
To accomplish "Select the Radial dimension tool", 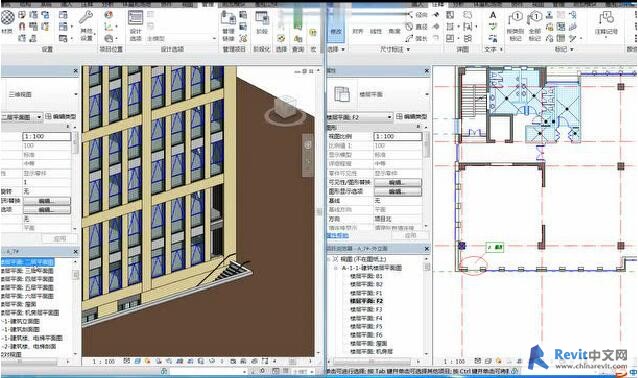I will 417,15.
